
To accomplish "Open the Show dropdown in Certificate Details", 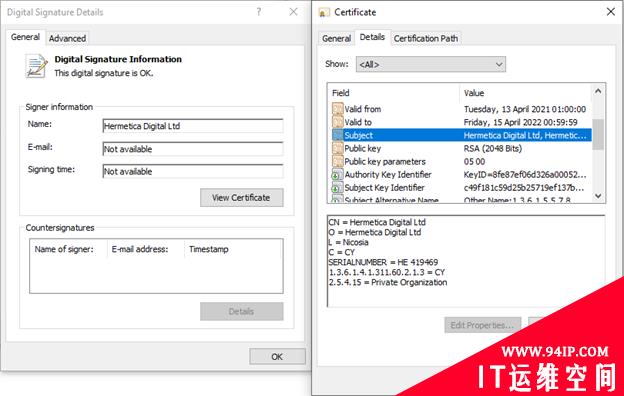I will click(x=431, y=64).
